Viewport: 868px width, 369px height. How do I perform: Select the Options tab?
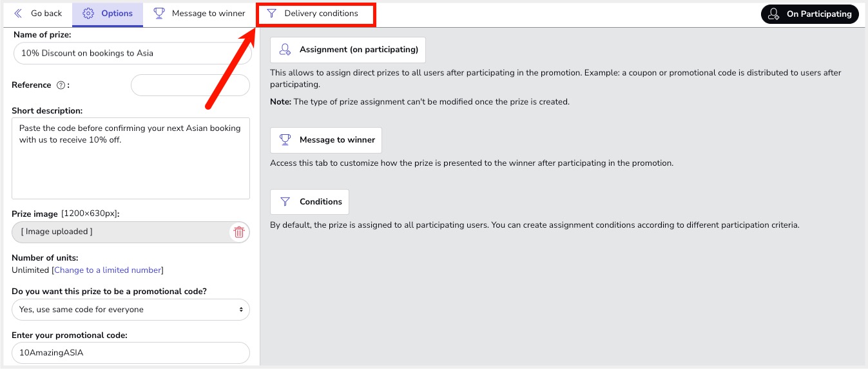tap(108, 14)
